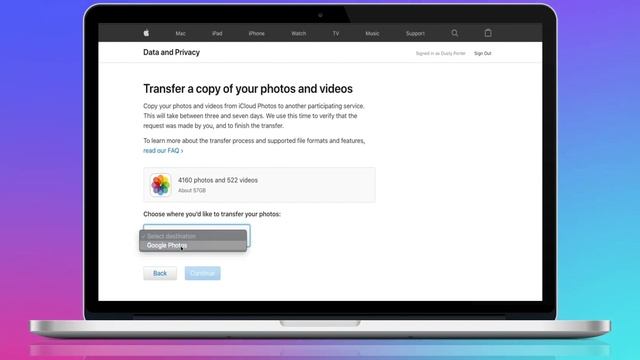The width and height of the screenshot is (640, 360).
Task: Pick the Select destination option
Action: (193, 236)
